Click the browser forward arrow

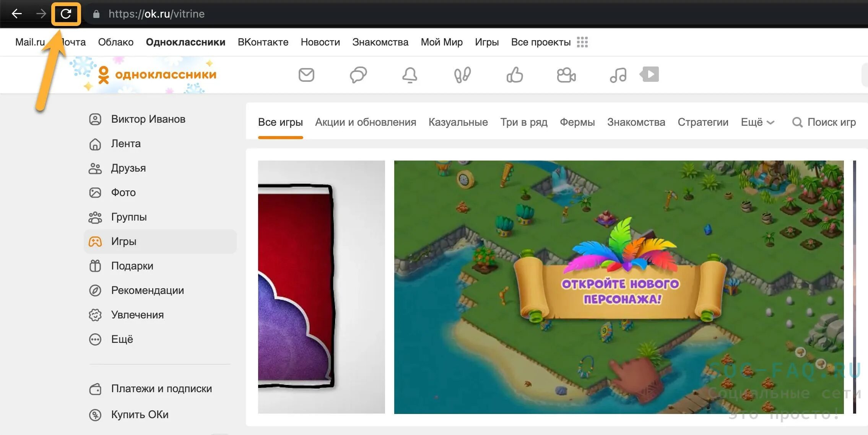point(41,14)
